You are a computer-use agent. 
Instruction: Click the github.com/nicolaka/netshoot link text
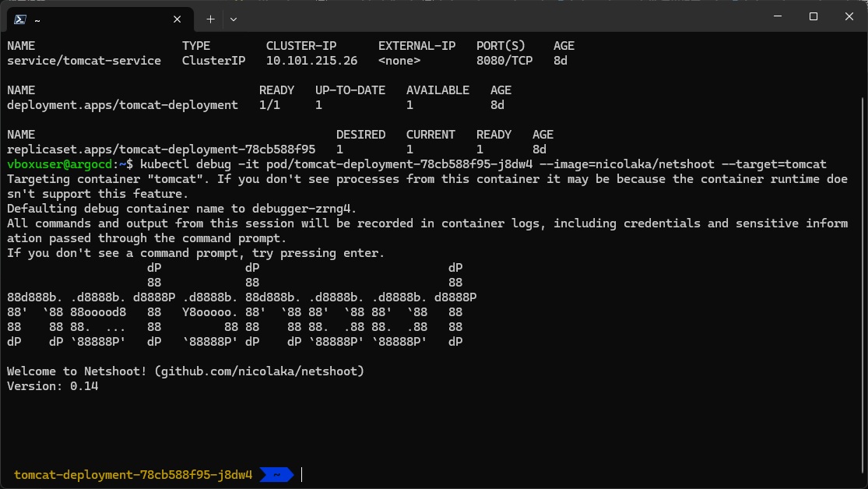pyautogui.click(x=259, y=371)
